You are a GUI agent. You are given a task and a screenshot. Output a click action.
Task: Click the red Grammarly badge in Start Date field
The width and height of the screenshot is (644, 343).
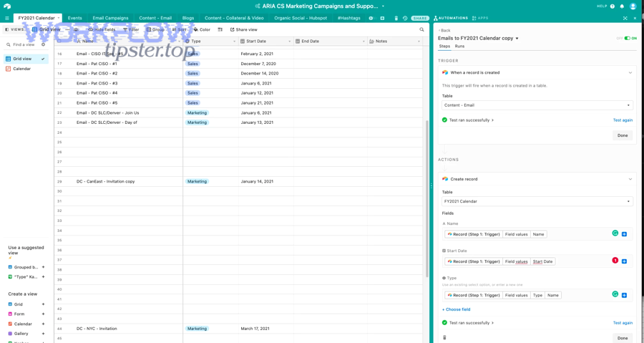coord(615,261)
